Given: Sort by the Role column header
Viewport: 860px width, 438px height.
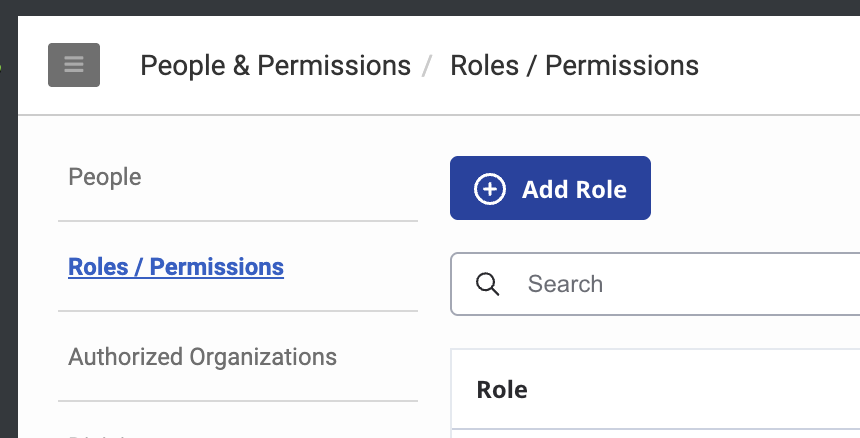Looking at the screenshot, I should click(502, 389).
